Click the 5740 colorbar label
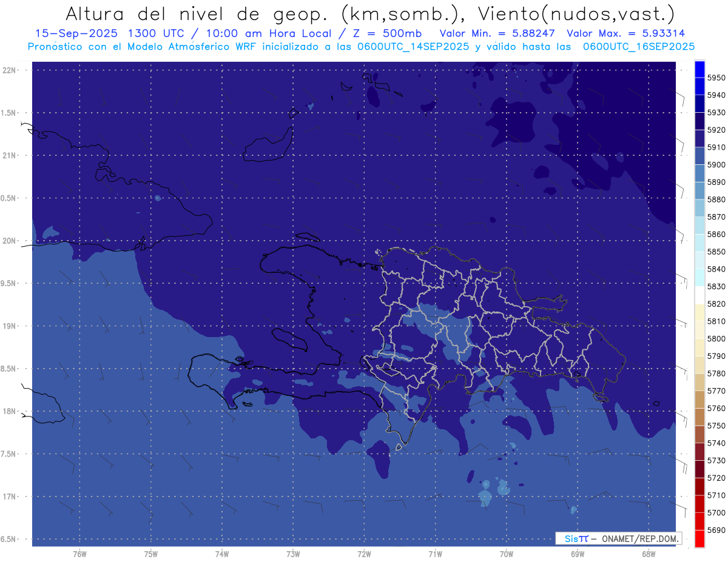Screen dimensions: 728x562 point(716,443)
